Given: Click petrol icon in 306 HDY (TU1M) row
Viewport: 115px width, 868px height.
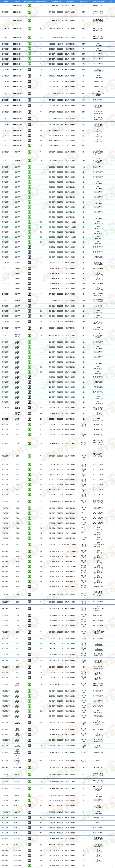Looking at the screenshot, I should click(29, 430).
